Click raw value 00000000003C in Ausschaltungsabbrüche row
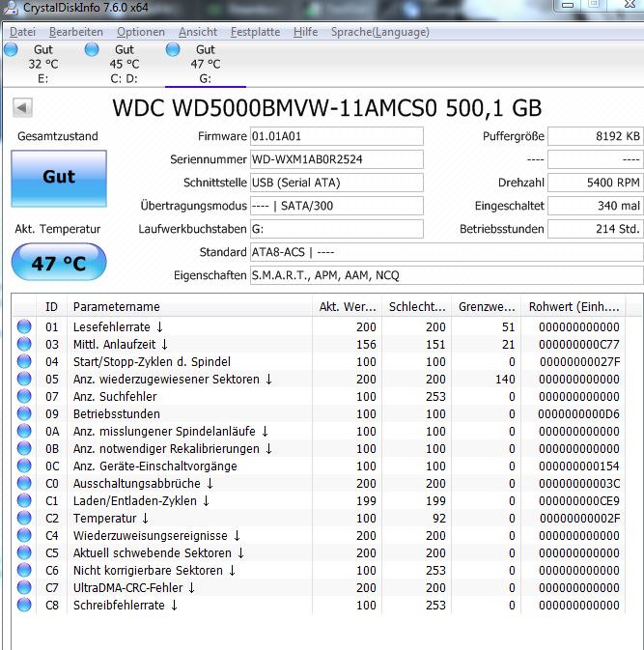 click(x=579, y=484)
